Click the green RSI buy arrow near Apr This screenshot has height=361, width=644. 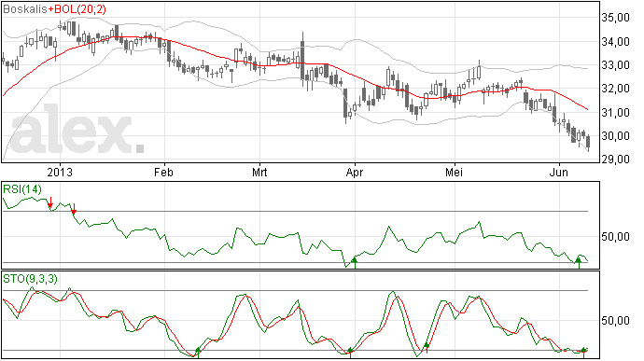click(355, 262)
